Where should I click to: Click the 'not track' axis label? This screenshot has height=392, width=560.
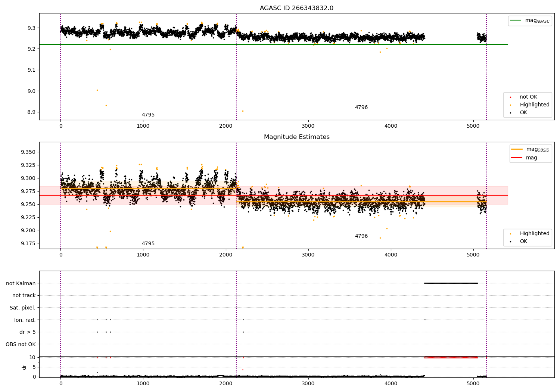[x=24, y=296]
